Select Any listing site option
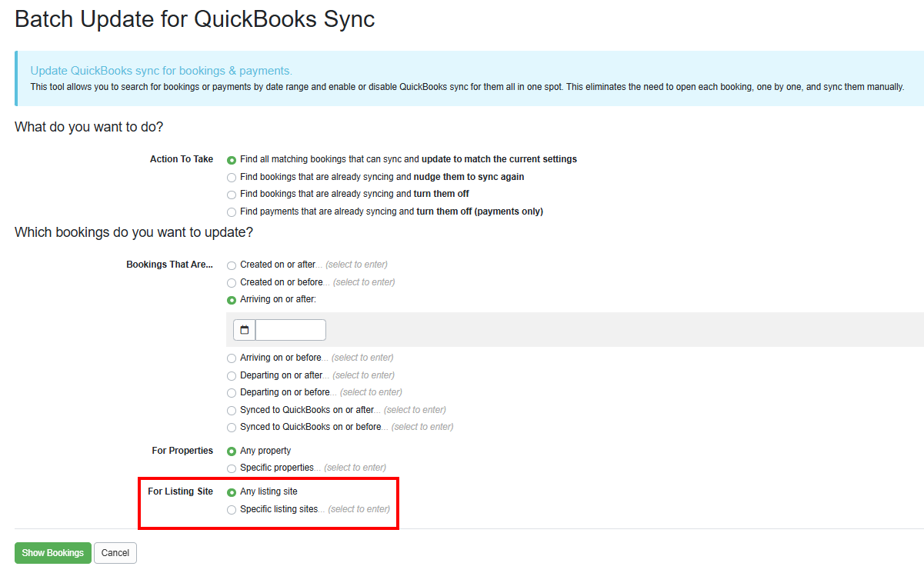Screen dimensions: 924x573 click(231, 491)
